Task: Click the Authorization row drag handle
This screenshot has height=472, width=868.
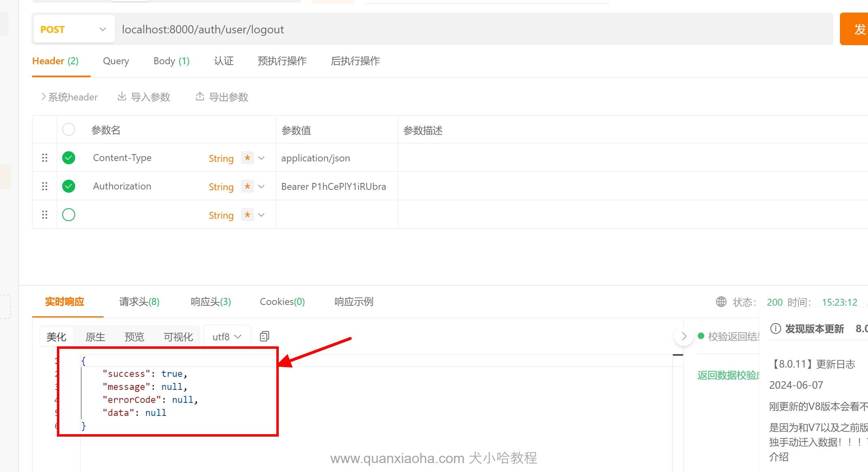Action: point(45,186)
